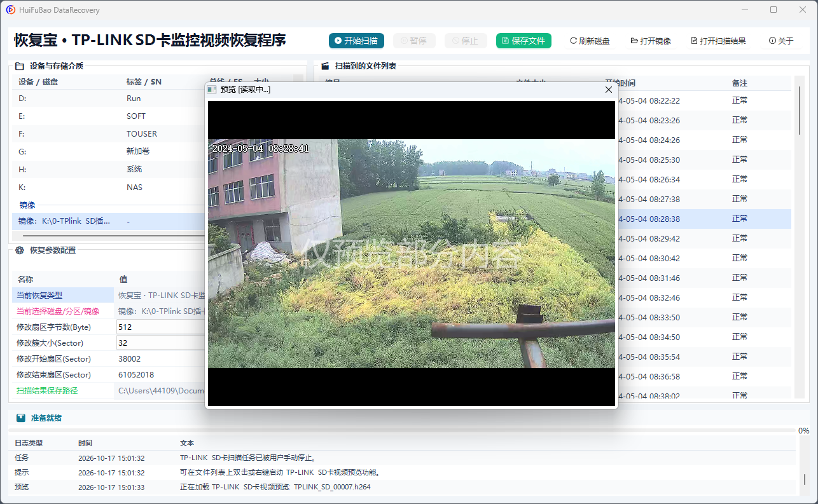Click the file list vertical scrollbar thumb
The width and height of the screenshot is (818, 504).
tap(800, 109)
